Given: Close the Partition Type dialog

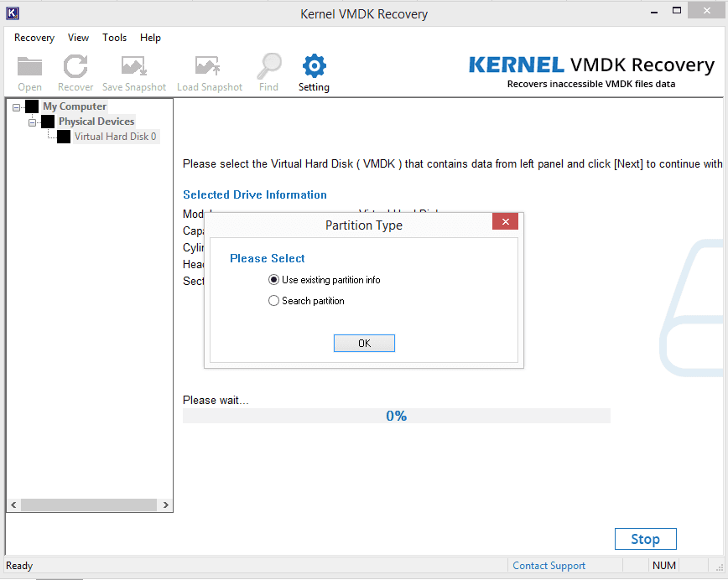Looking at the screenshot, I should coord(505,221).
